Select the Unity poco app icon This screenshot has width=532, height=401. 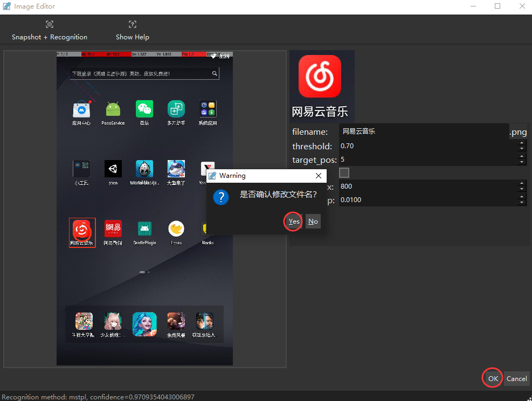coord(113,169)
